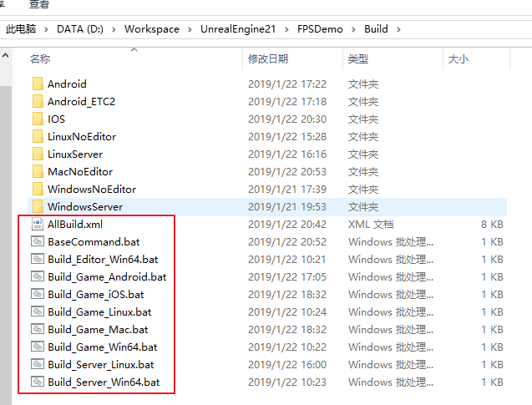Viewport: 532px width, 405px height.
Task: Go to 此电脑 in the address bar
Action: (x=21, y=29)
